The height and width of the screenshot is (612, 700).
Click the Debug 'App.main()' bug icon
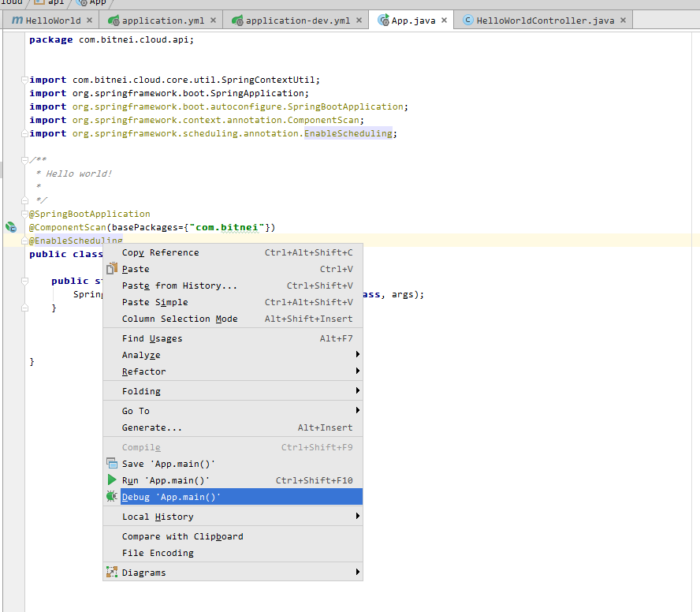112,496
